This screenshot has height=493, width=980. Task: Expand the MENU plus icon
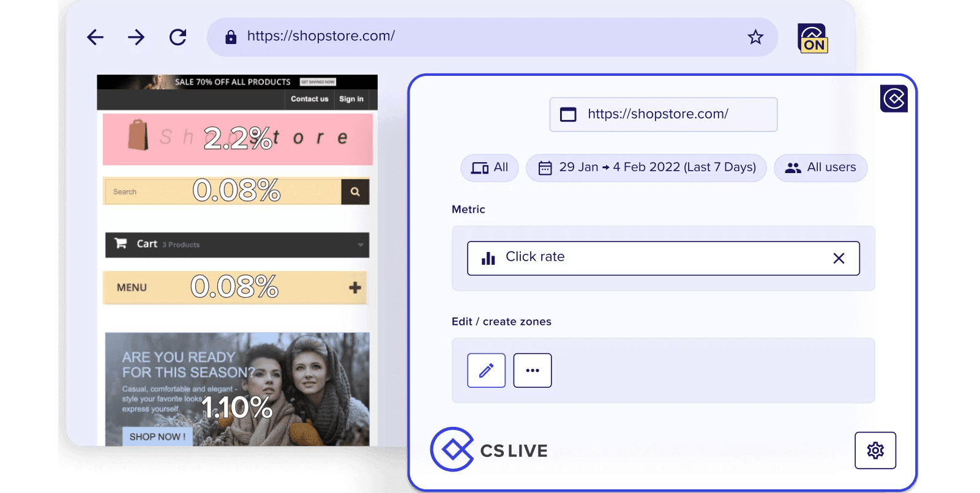355,287
